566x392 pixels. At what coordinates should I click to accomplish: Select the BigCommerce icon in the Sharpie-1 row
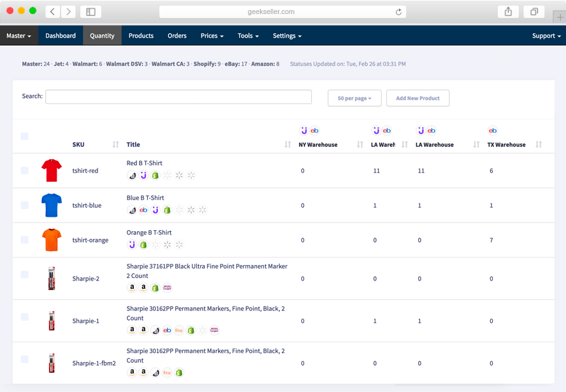[x=156, y=330]
